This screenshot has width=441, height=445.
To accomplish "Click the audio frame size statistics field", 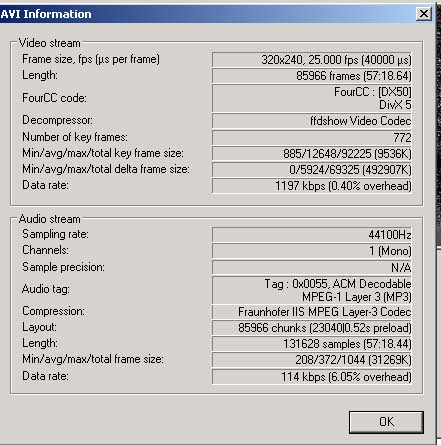I will pos(312,360).
